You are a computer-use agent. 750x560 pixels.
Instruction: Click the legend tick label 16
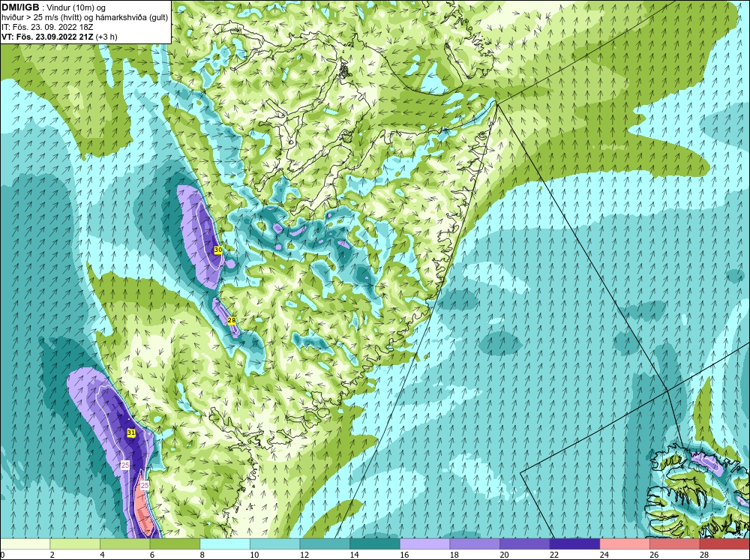(404, 555)
